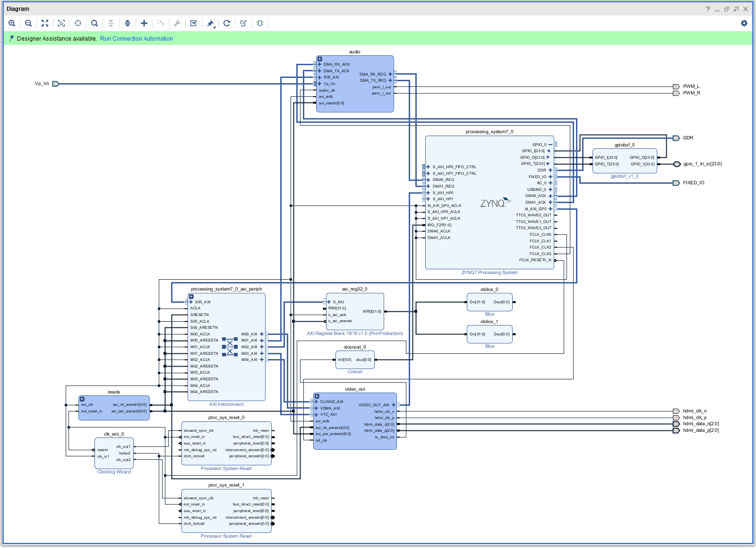Screen dimensions: 756x548
Task: Regenerate layout with the circular arrow icon
Action: click(x=227, y=23)
